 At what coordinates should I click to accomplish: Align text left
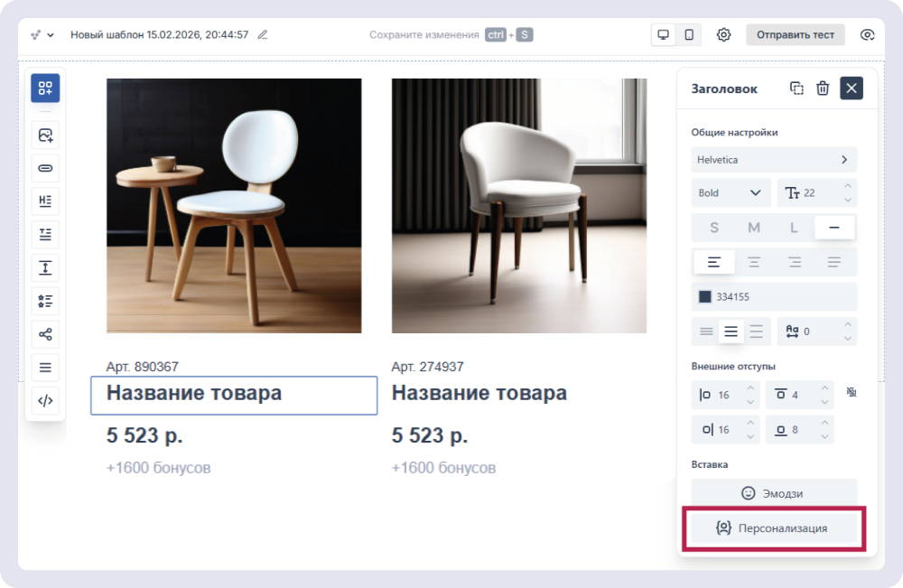[x=714, y=263]
